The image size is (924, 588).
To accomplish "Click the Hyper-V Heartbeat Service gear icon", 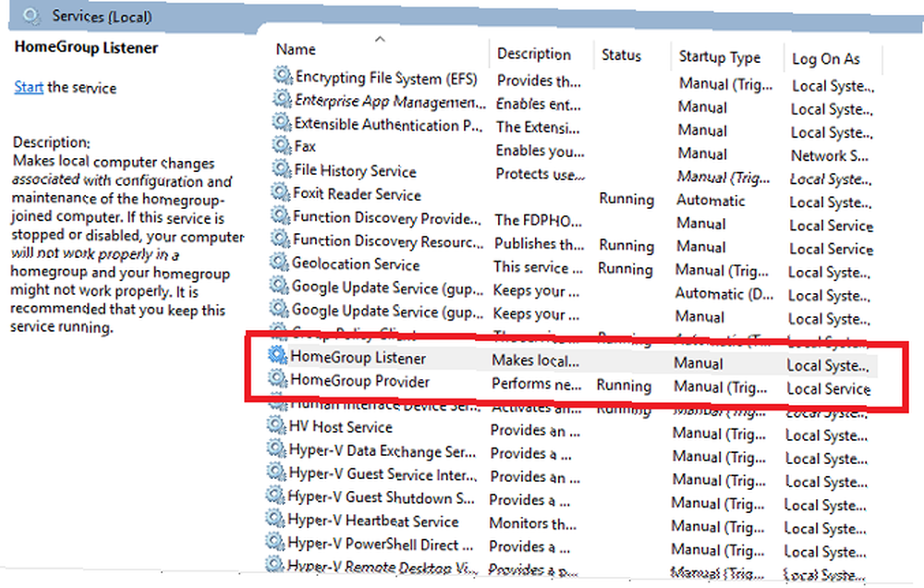I will tap(274, 519).
